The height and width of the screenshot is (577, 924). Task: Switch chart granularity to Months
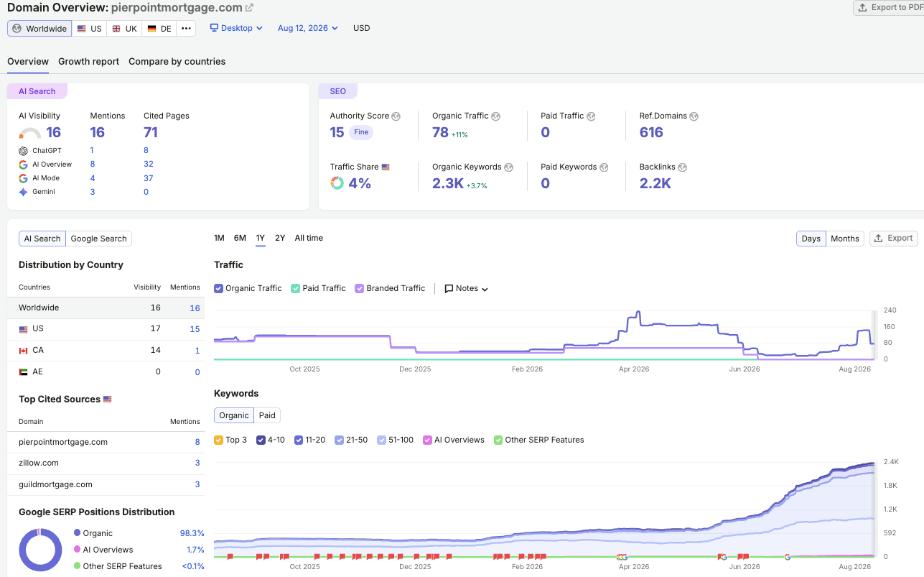845,239
